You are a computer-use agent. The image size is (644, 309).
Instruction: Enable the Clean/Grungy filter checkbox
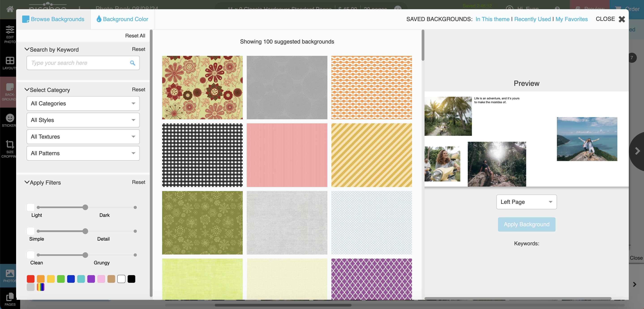(x=30, y=255)
